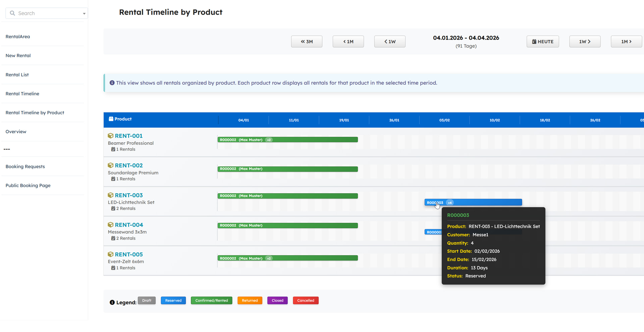Click the calendar icon beside RENT-004's 2 Rentals
644x332 pixels.
click(x=113, y=238)
